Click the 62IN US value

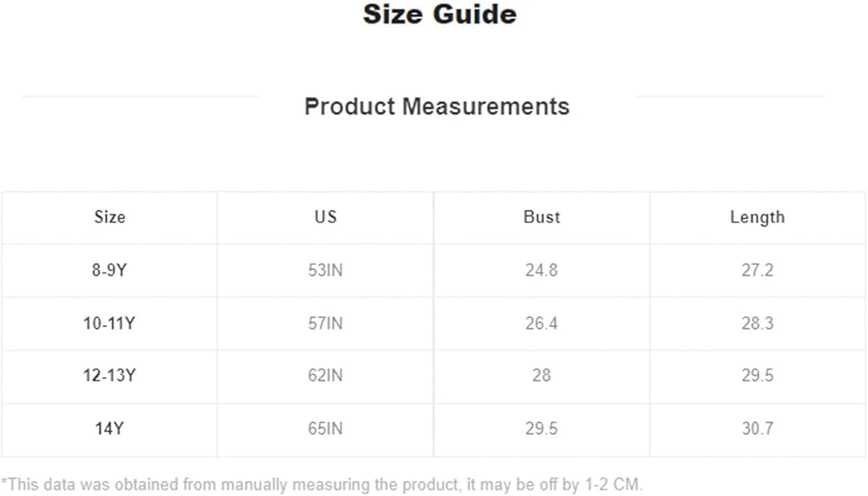click(325, 376)
